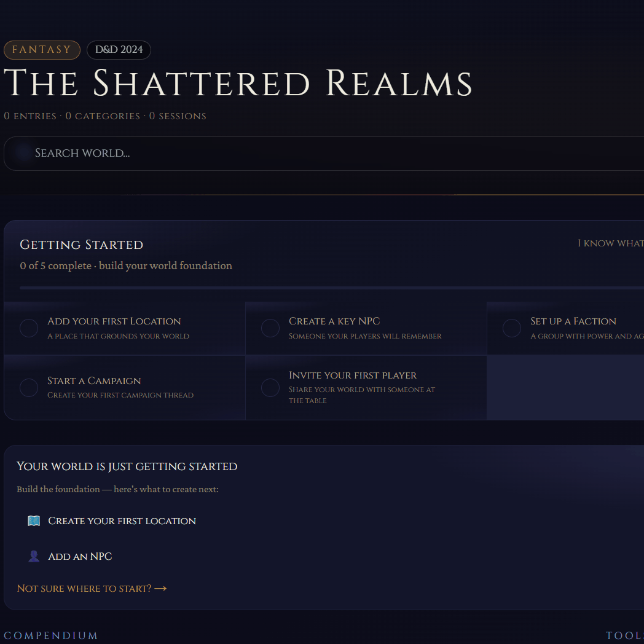Viewport: 644px width, 644px height.
Task: Click the D&D 2024 badge
Action: point(119,50)
